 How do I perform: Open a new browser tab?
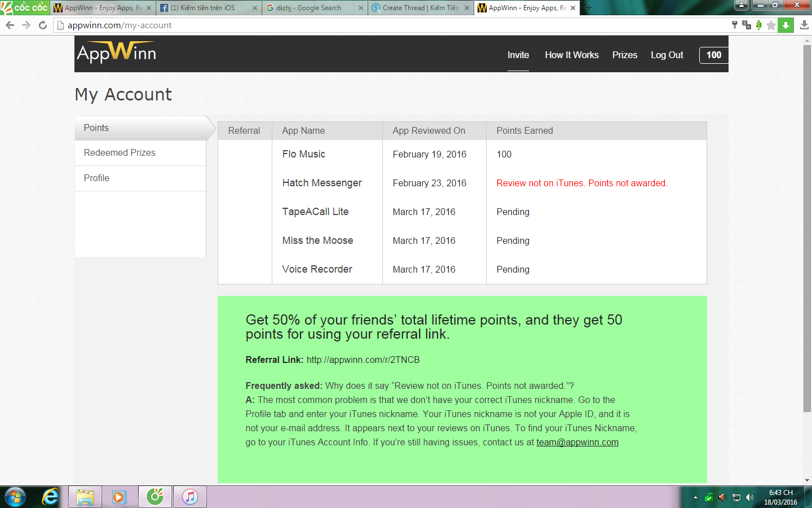[x=589, y=8]
